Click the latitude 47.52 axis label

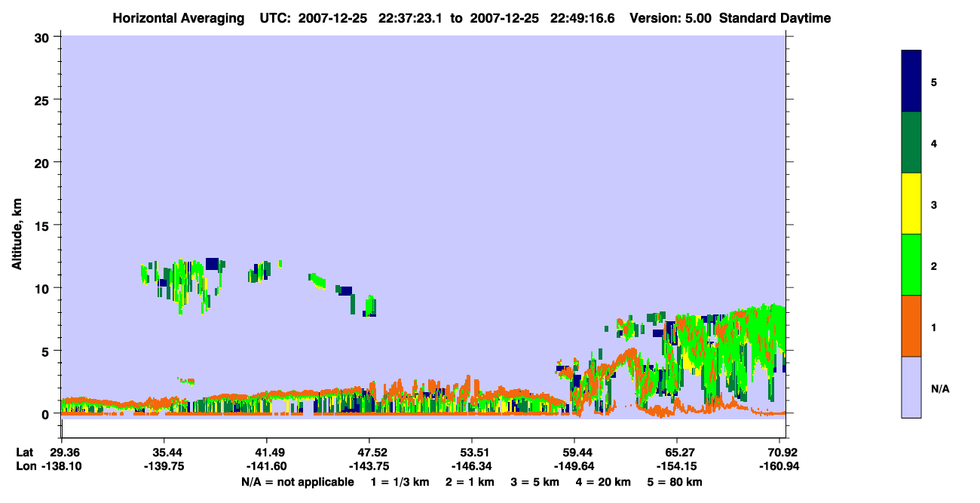369,452
